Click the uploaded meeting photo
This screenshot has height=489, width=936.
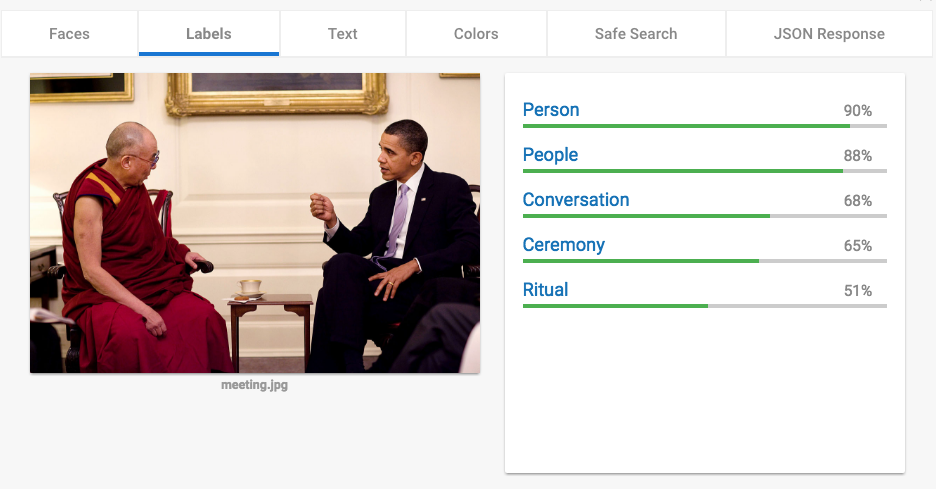point(255,223)
